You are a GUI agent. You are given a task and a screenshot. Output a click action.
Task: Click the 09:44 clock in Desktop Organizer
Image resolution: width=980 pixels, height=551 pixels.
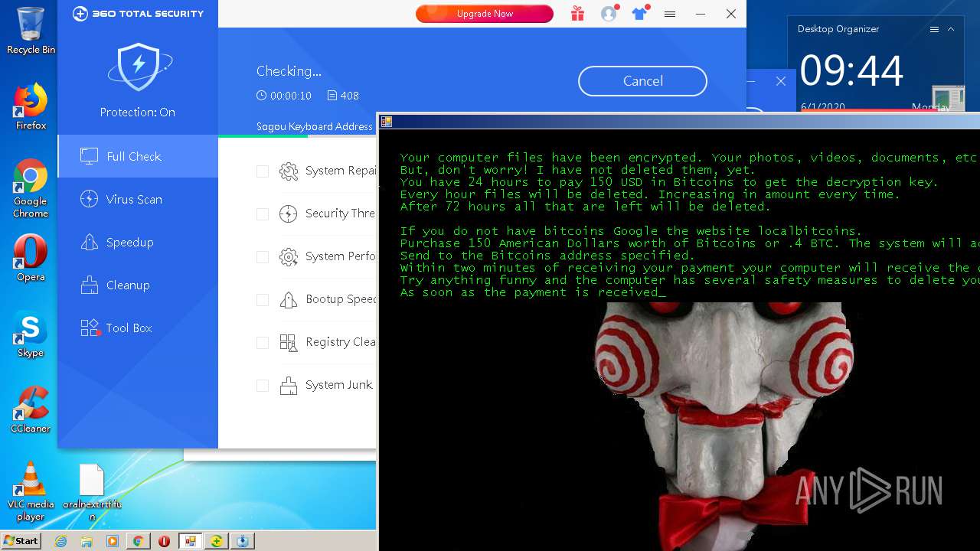click(851, 71)
